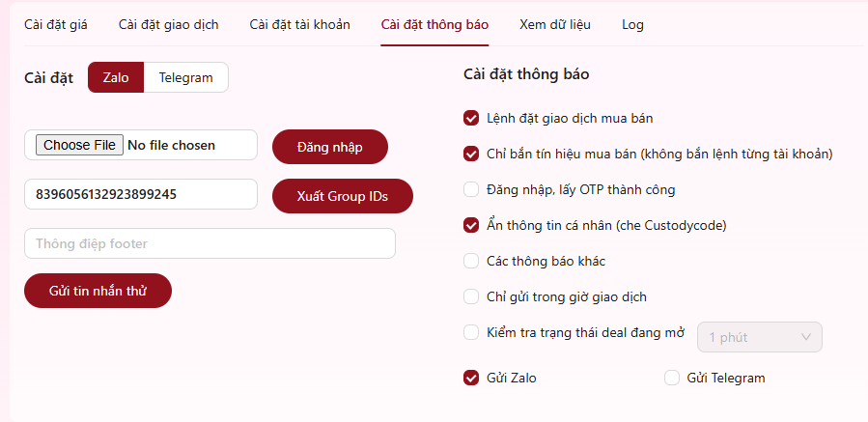Click the Đăng nhập button
868x422 pixels.
pos(330,147)
